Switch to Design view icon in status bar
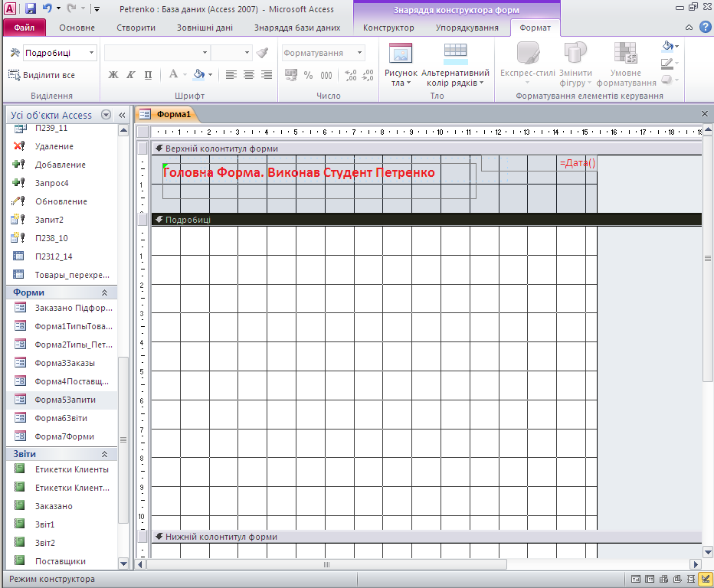 [x=704, y=579]
